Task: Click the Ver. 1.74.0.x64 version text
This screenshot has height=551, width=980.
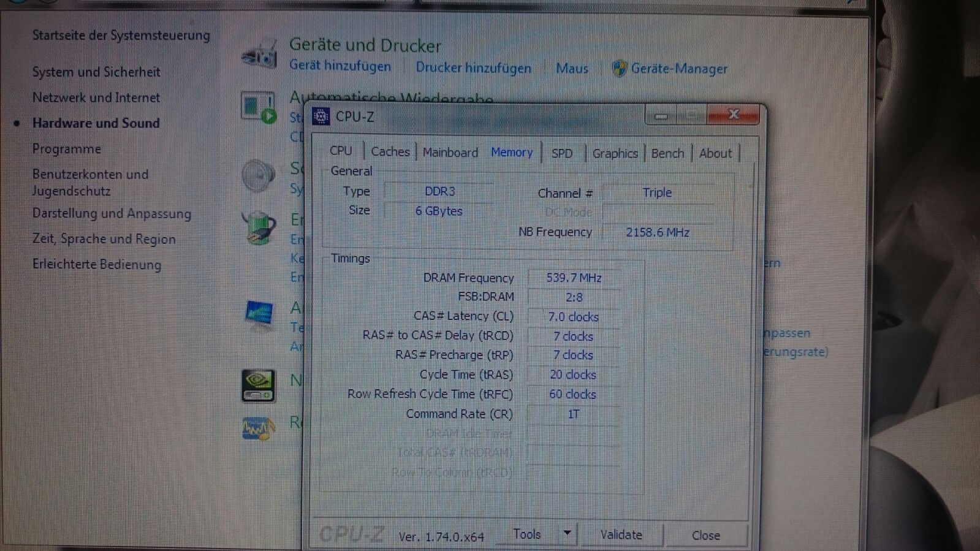Action: pyautogui.click(x=441, y=537)
